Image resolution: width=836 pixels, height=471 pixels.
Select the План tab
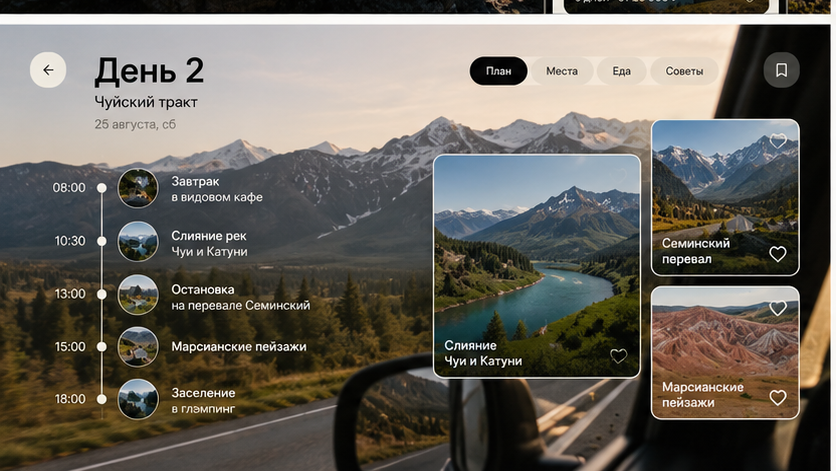(x=499, y=71)
